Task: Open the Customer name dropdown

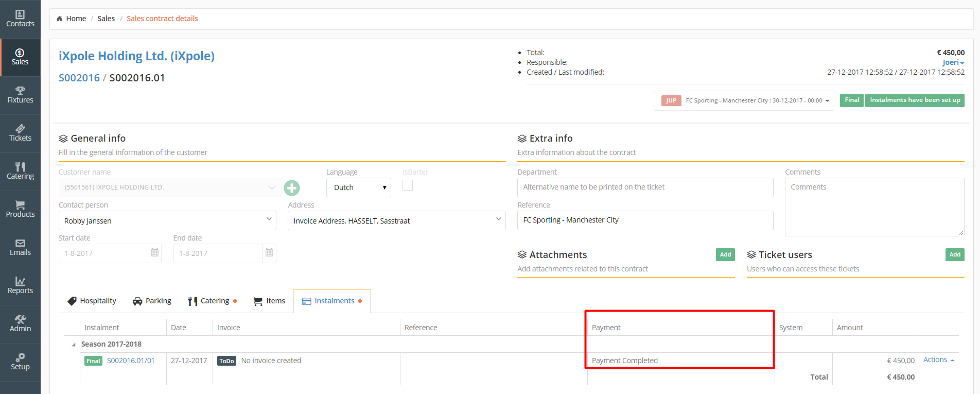Action: coord(170,187)
